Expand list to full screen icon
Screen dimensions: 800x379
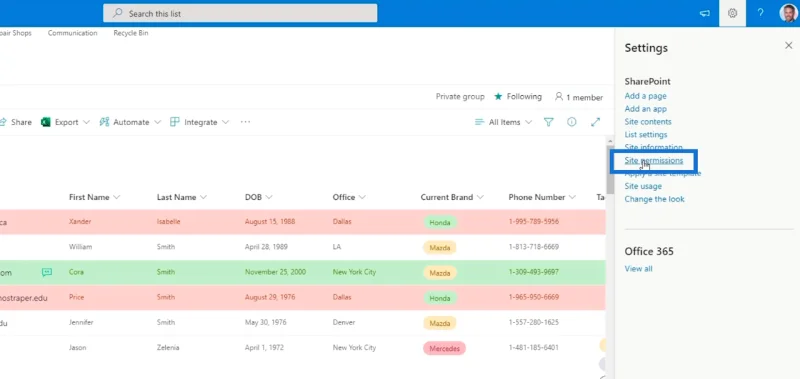click(x=595, y=122)
